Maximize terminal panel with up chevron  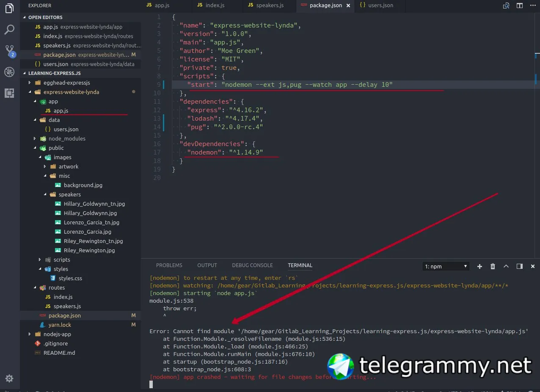point(506,266)
